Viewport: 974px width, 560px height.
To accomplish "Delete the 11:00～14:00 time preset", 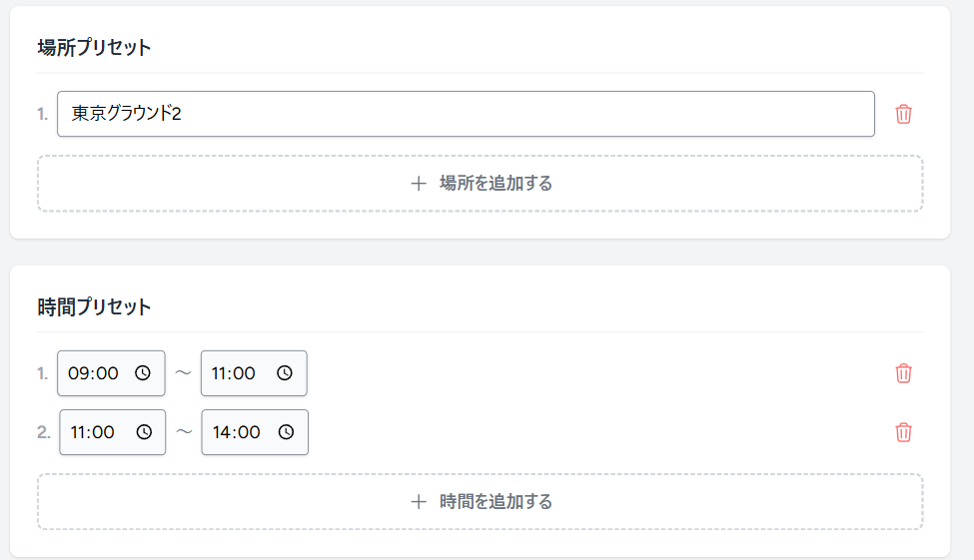I will pyautogui.click(x=903, y=432).
